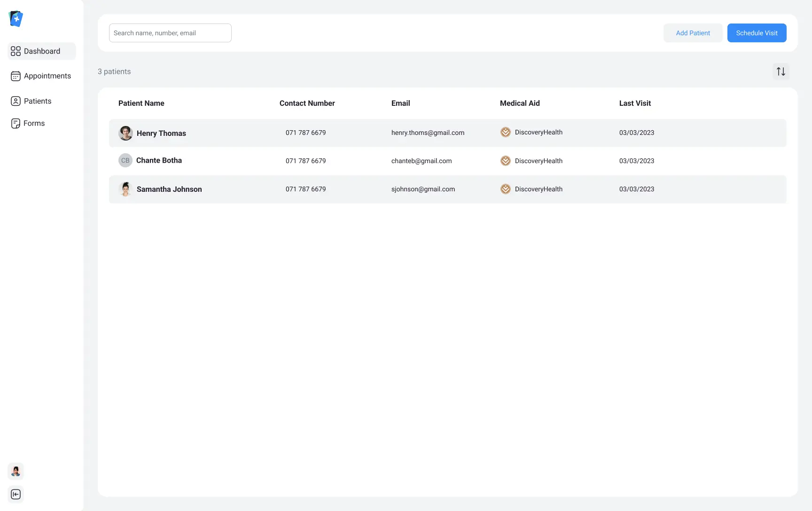Viewport: 812px width, 511px height.
Task: Select the Chante Botha patient name
Action: tap(159, 160)
